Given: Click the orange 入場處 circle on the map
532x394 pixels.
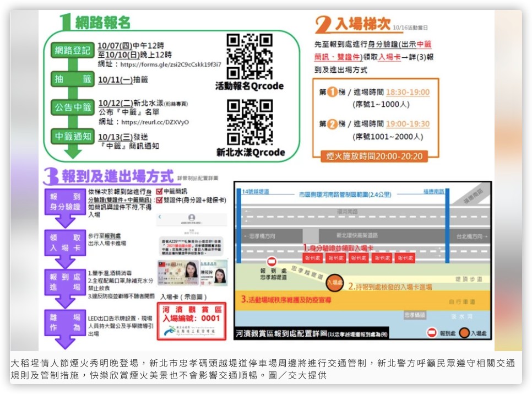Looking at the screenshot, I should (x=334, y=282).
